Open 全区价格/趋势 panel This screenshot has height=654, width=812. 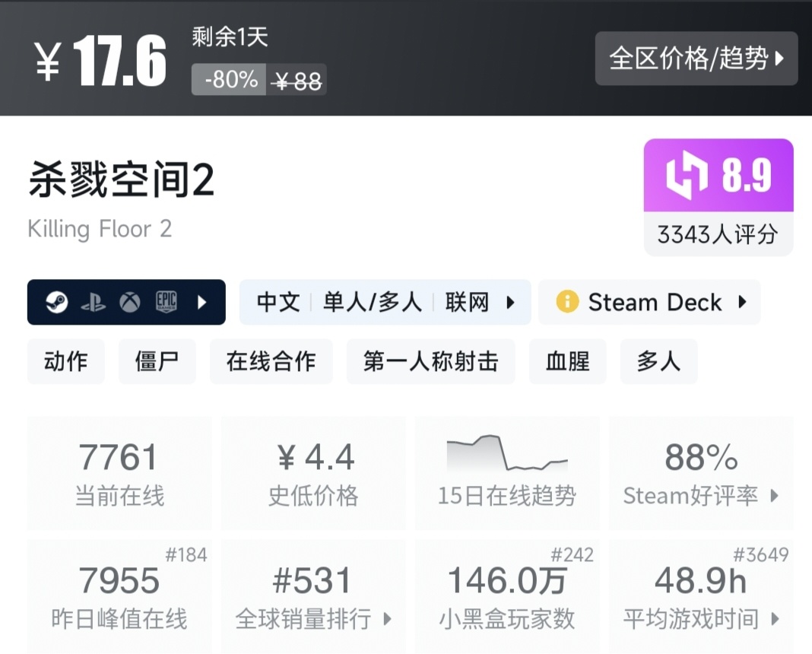pyautogui.click(x=696, y=59)
